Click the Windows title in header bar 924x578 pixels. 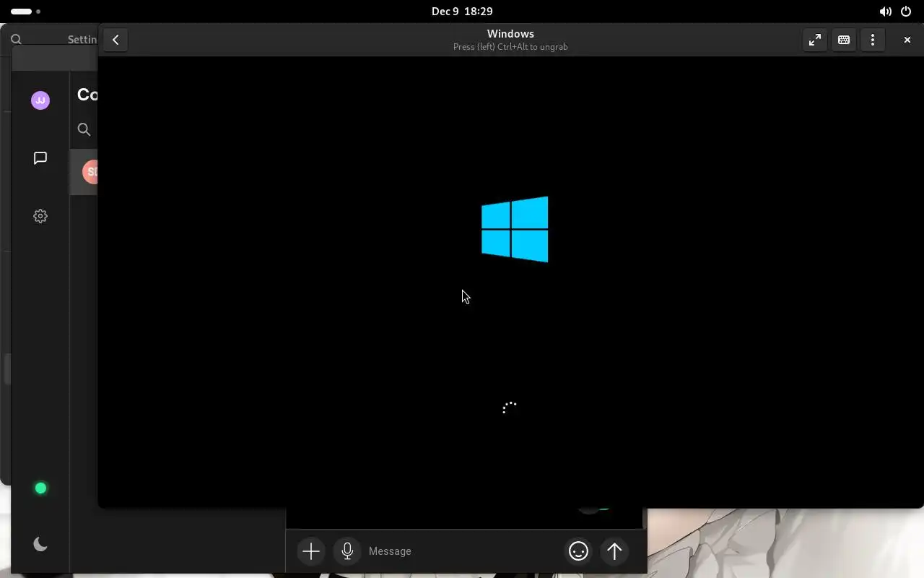(510, 34)
